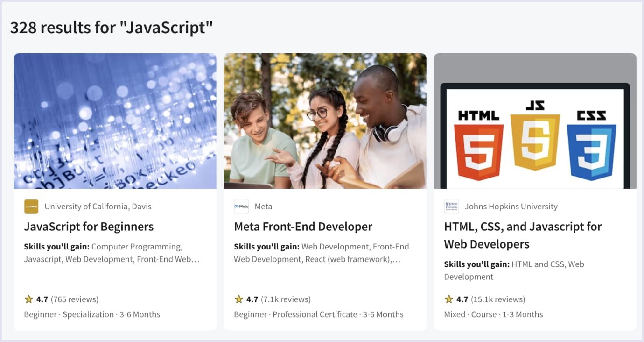The height and width of the screenshot is (342, 644).
Task: Click Beginner · Professional Certificate · 3-6 Months text
Action: coord(319,314)
